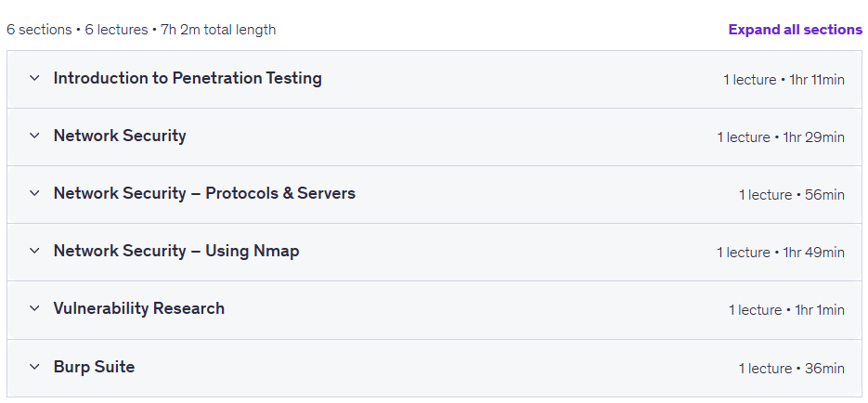Click the 1 lecture • 56min text

[x=792, y=195]
